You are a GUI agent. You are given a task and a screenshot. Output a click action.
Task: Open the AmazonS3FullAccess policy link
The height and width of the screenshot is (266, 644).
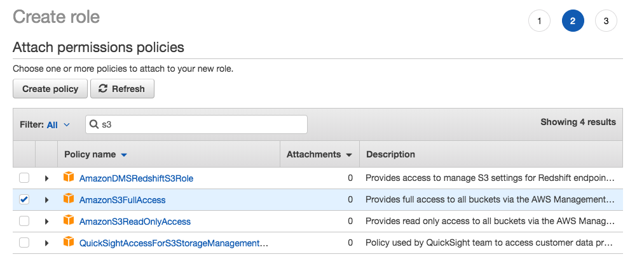(123, 200)
